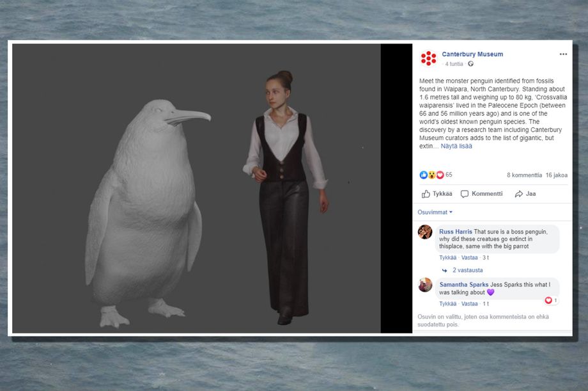Click the 16 jakoa shares link
The height and width of the screenshot is (391, 588).
[556, 175]
